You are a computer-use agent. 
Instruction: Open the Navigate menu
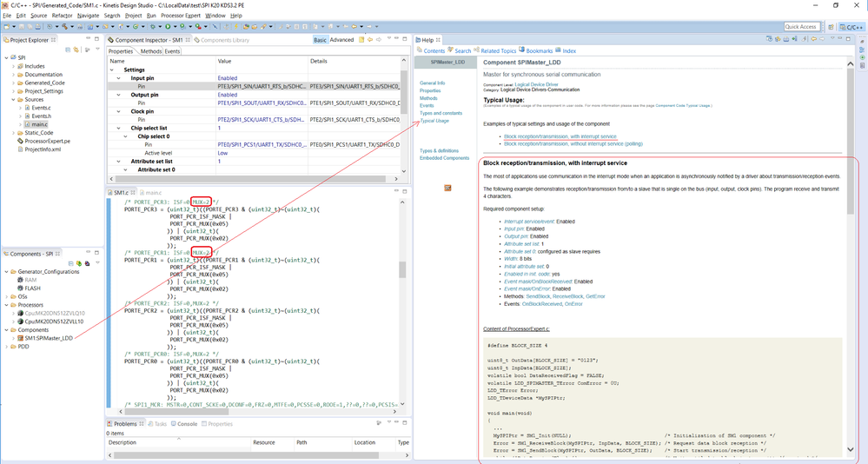tap(88, 16)
